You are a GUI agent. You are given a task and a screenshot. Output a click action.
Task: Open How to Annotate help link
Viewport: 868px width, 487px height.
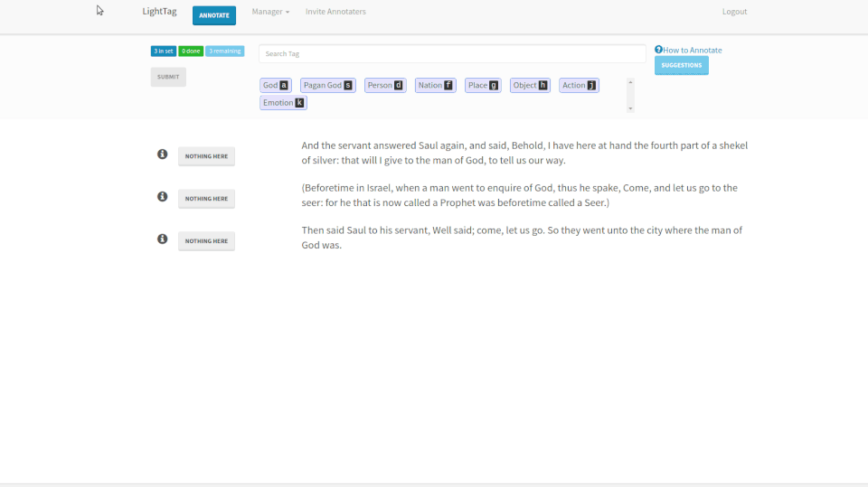(692, 50)
